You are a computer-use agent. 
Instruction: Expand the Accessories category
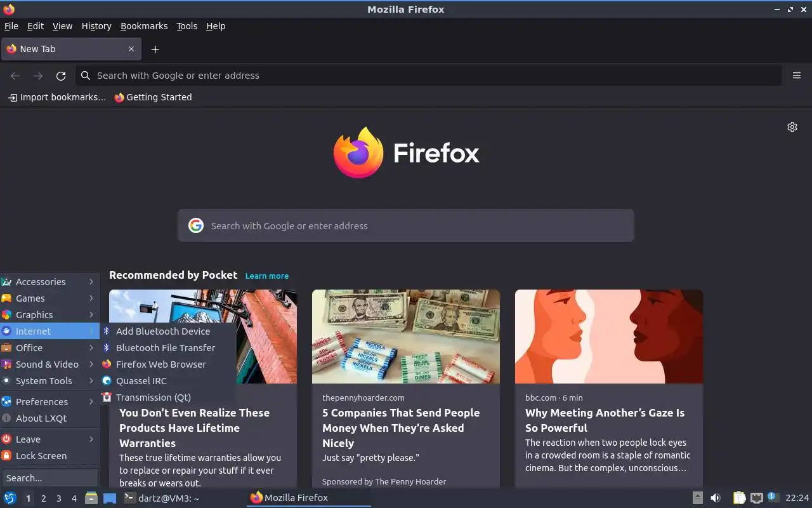coord(49,282)
